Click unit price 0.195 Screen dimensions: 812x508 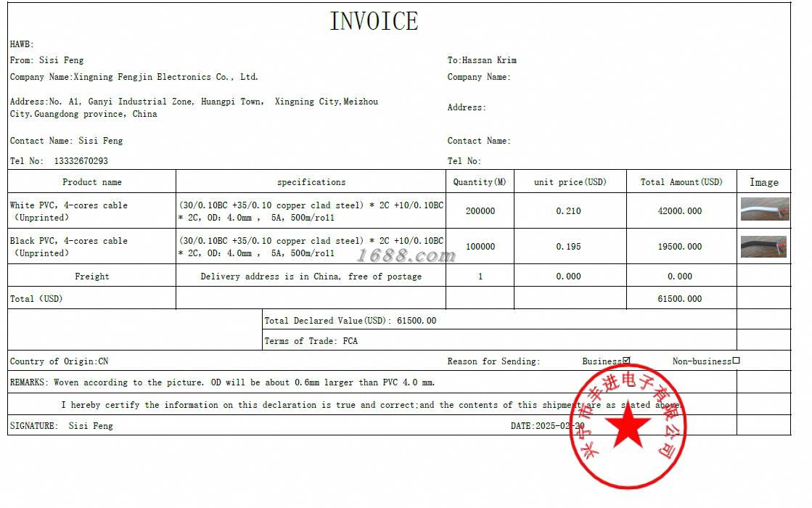tap(569, 247)
